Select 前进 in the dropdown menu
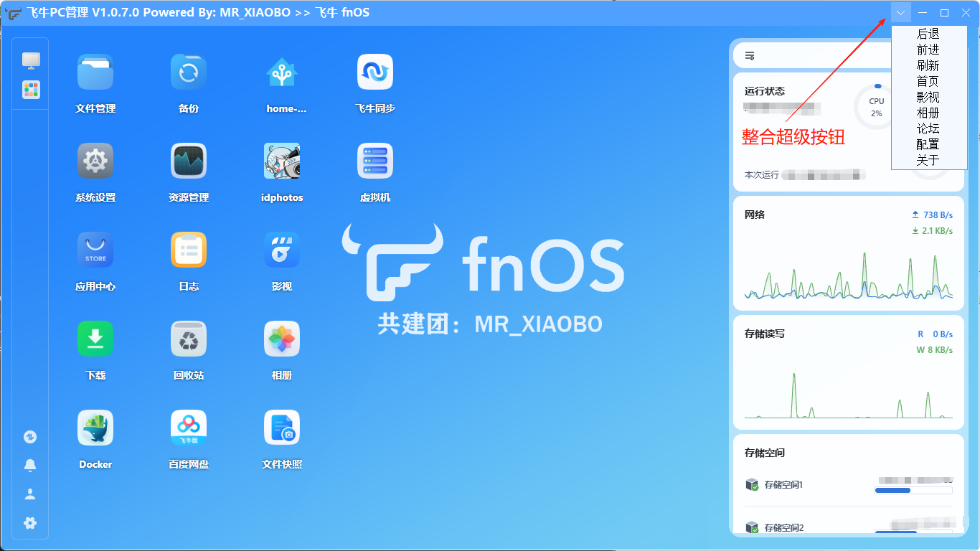Viewport: 980px width, 551px height. [x=928, y=50]
